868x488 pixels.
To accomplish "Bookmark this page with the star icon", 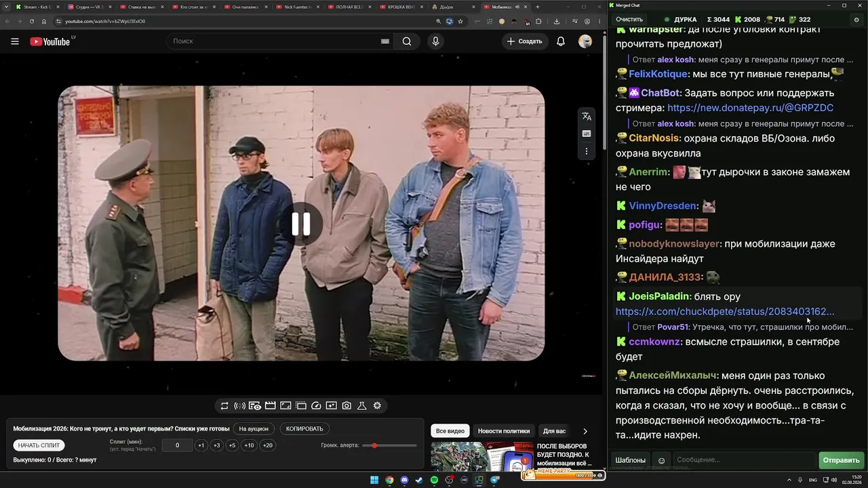I will click(460, 21).
